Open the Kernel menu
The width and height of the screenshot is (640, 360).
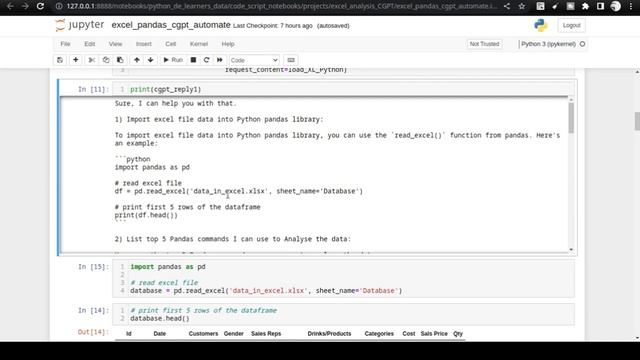tap(199, 44)
